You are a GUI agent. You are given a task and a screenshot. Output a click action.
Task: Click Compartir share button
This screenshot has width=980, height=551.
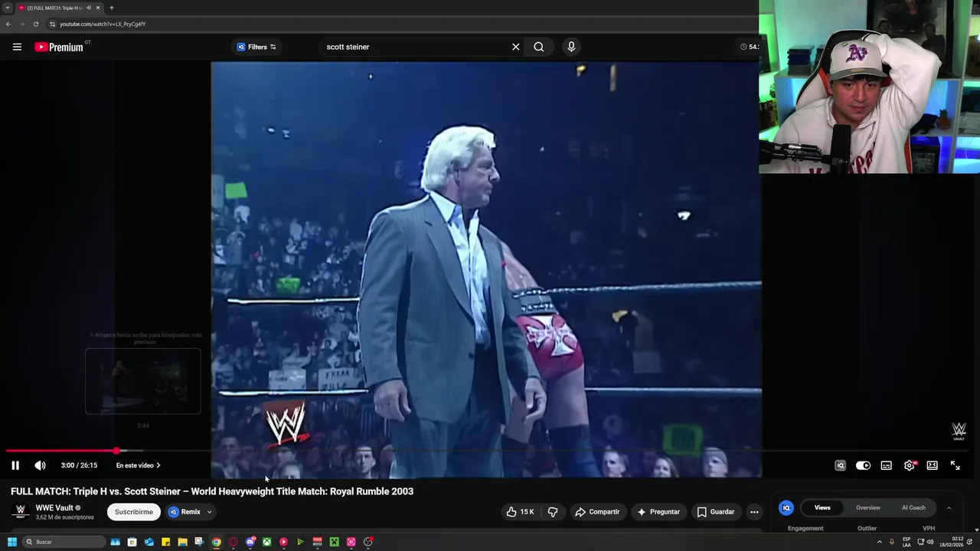pyautogui.click(x=597, y=512)
